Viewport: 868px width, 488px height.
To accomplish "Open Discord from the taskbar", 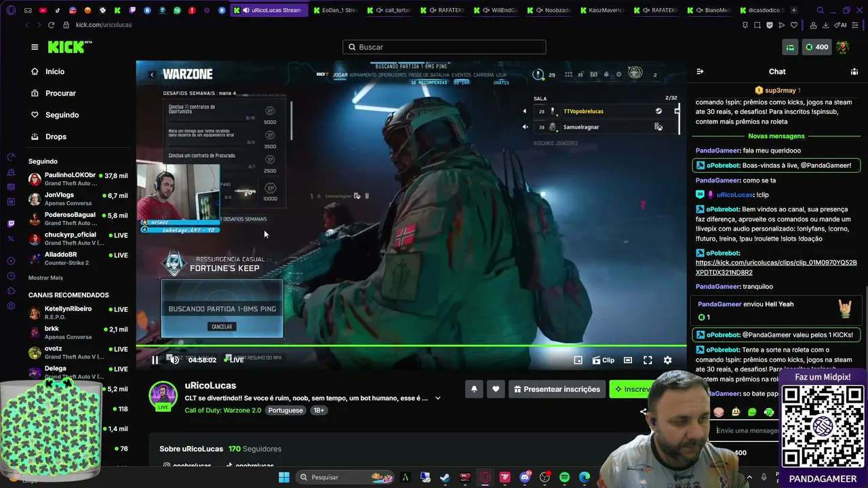I will tap(525, 477).
